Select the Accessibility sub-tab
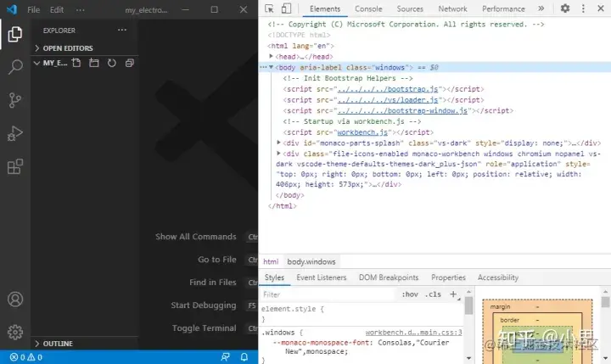This screenshot has width=611, height=364. coord(498,277)
